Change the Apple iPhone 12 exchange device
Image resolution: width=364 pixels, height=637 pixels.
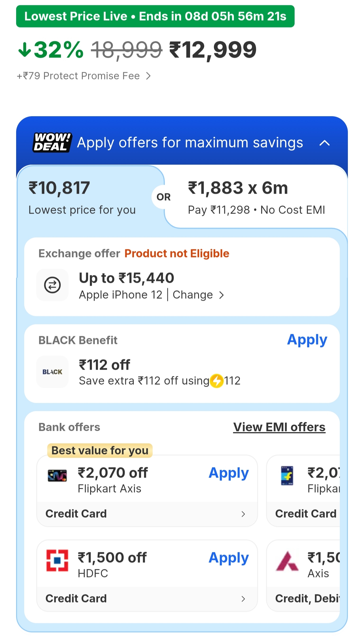[x=198, y=295]
